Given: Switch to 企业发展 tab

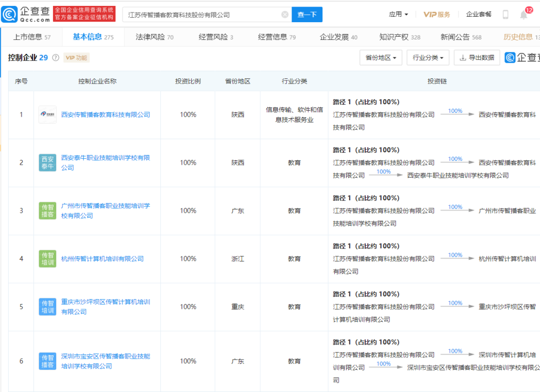Looking at the screenshot, I should click(x=339, y=37).
